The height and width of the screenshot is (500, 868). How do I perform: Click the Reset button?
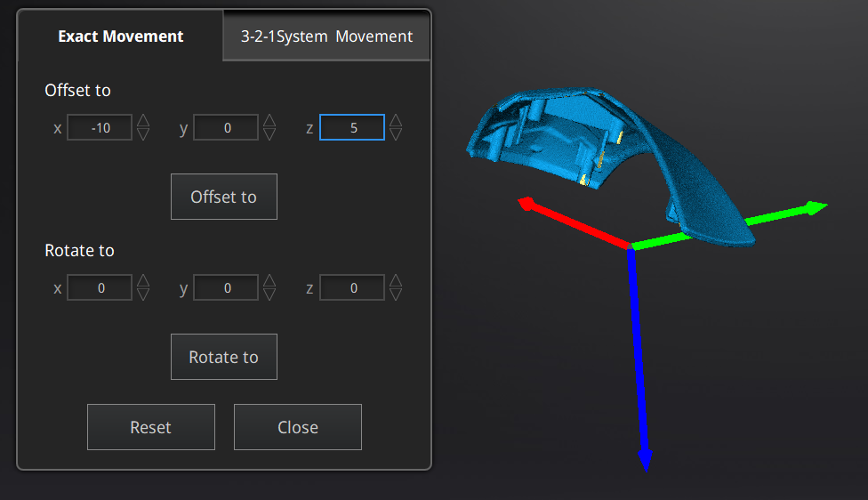[150, 427]
